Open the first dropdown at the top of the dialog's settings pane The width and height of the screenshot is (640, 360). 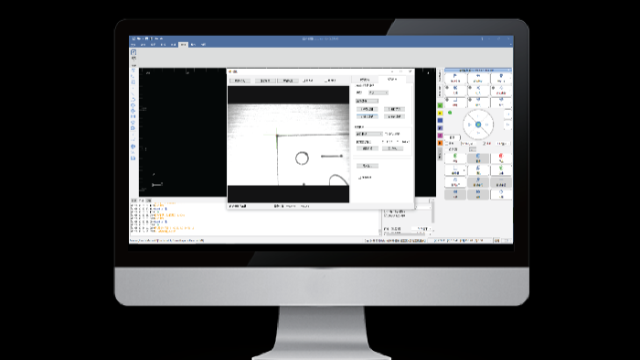[x=378, y=93]
